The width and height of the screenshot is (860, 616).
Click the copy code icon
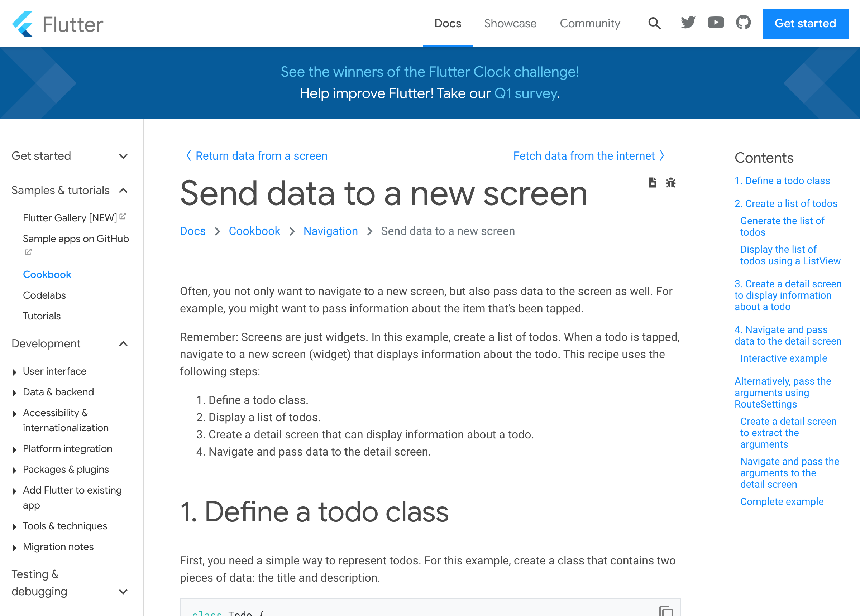tap(666, 611)
